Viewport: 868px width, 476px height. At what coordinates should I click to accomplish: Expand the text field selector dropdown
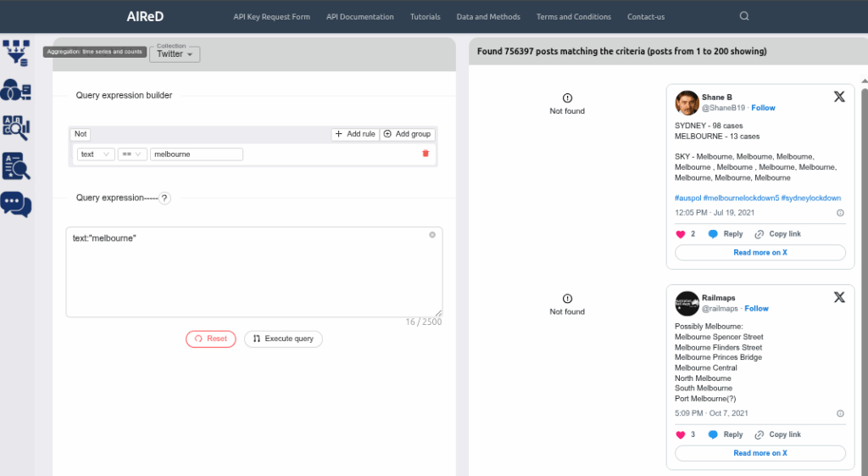point(96,154)
